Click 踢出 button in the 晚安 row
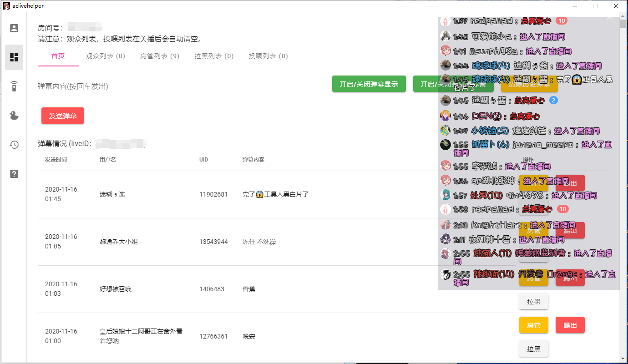The width and height of the screenshot is (628, 364). pos(570,325)
